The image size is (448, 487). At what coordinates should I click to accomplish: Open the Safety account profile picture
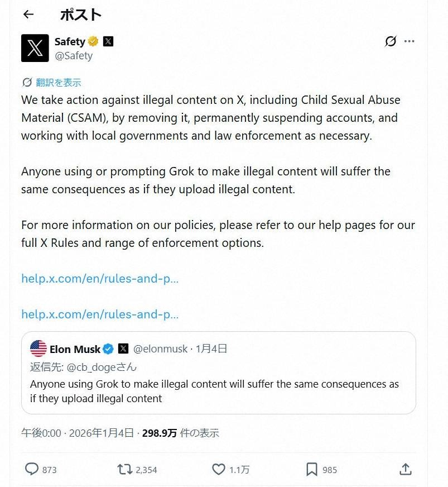(x=35, y=48)
